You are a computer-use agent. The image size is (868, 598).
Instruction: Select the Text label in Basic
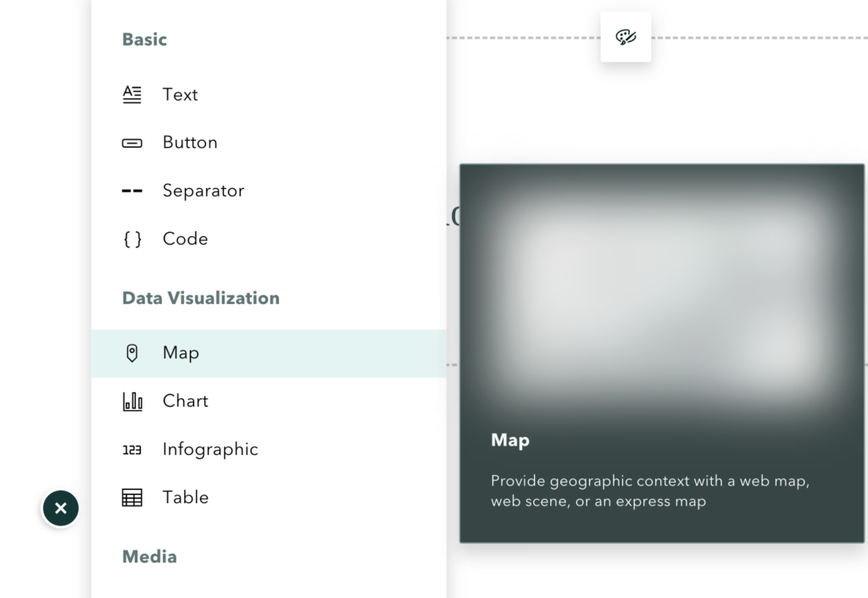click(180, 95)
